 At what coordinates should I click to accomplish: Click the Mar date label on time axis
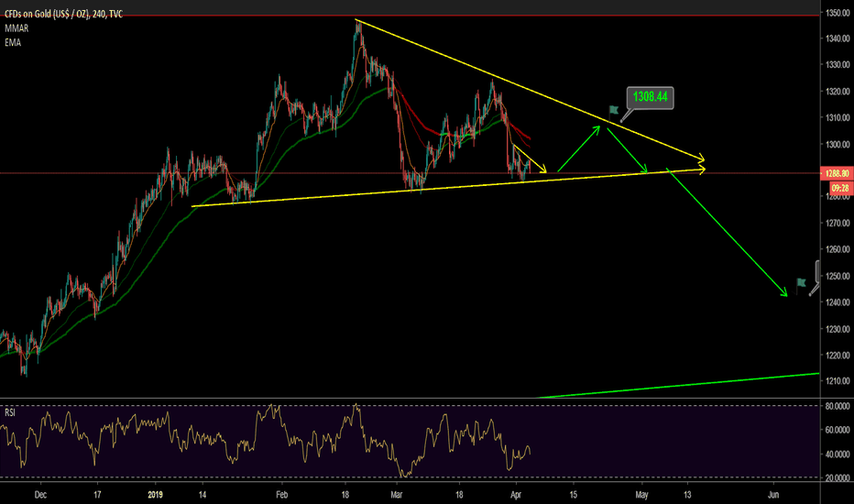(x=397, y=495)
